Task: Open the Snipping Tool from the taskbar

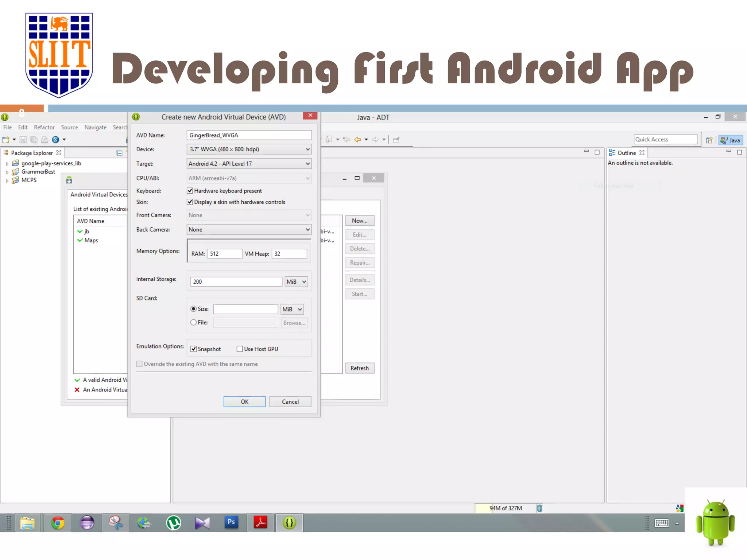Action: (116, 523)
